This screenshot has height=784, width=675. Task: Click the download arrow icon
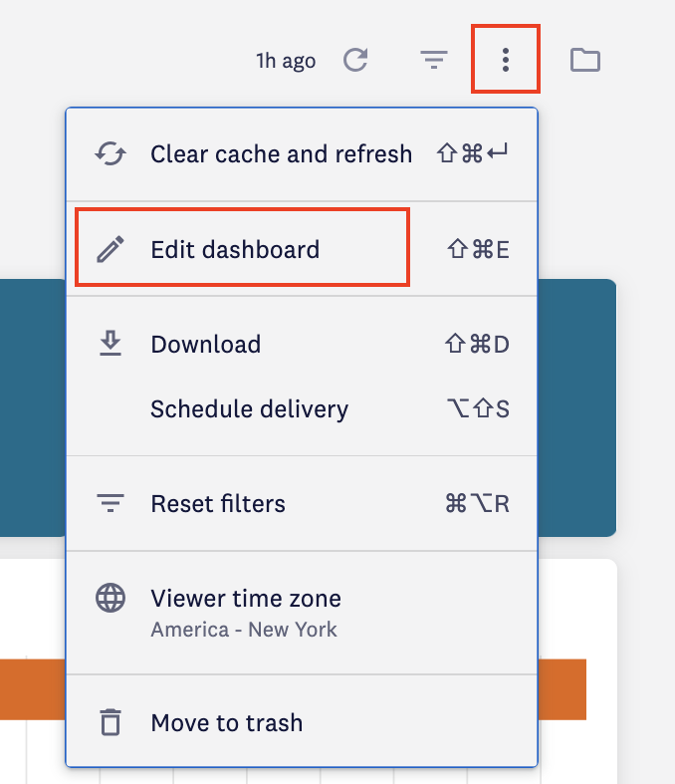[x=110, y=344]
